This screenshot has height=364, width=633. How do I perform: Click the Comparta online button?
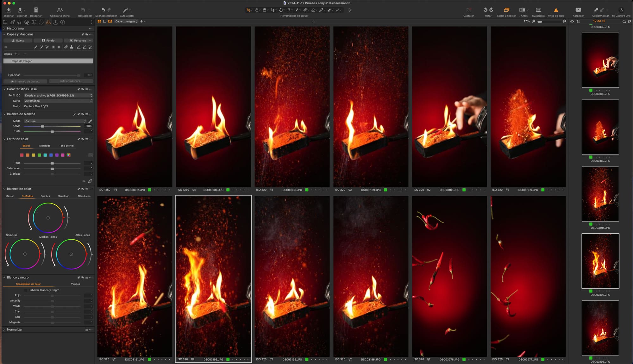point(60,12)
